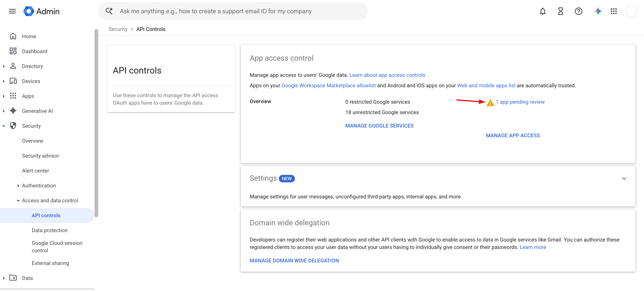The height and width of the screenshot is (292, 644).
Task: Open Web and mobile apps list link
Action: [486, 86]
